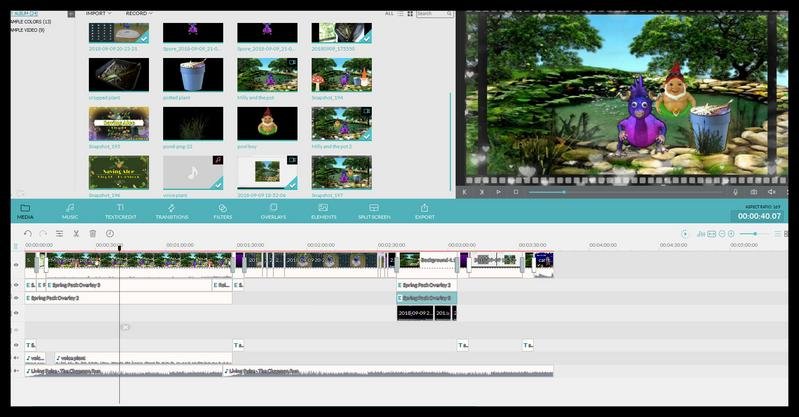Zoom in the timeline with the plus icon
The image size is (799, 417).
[x=731, y=233]
